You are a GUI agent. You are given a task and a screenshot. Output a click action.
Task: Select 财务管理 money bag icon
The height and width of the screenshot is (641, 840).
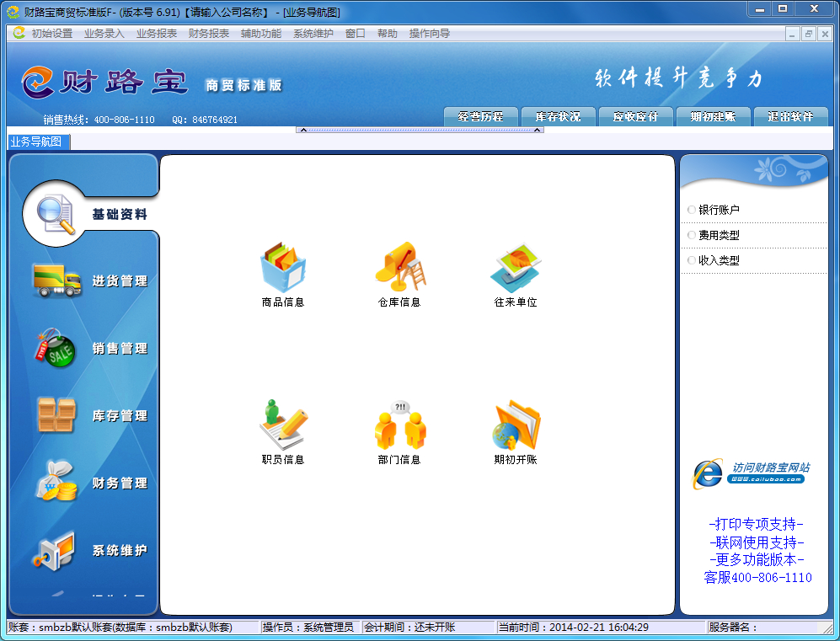pyautogui.click(x=56, y=481)
